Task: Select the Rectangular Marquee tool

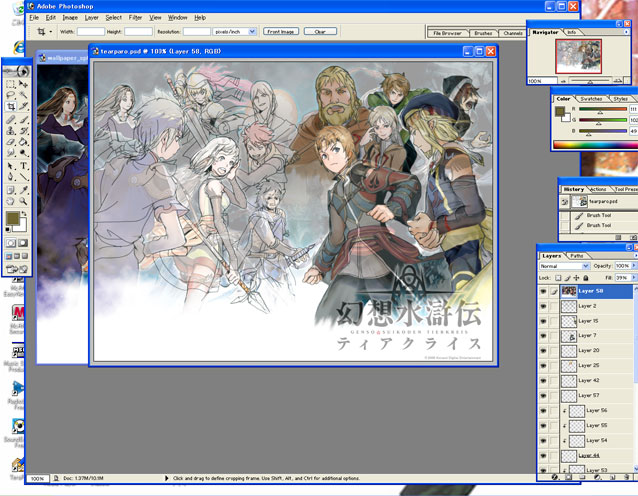Action: pyautogui.click(x=11, y=84)
